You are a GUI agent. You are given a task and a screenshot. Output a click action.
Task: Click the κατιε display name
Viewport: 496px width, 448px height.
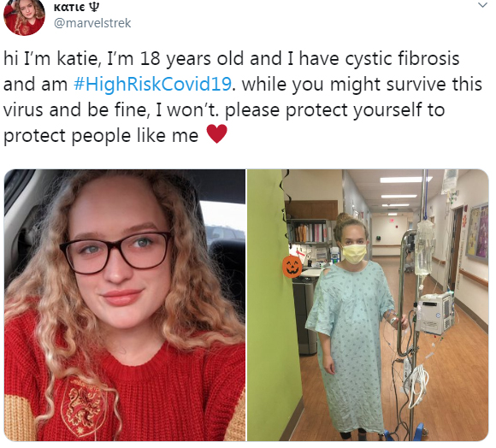[69, 8]
